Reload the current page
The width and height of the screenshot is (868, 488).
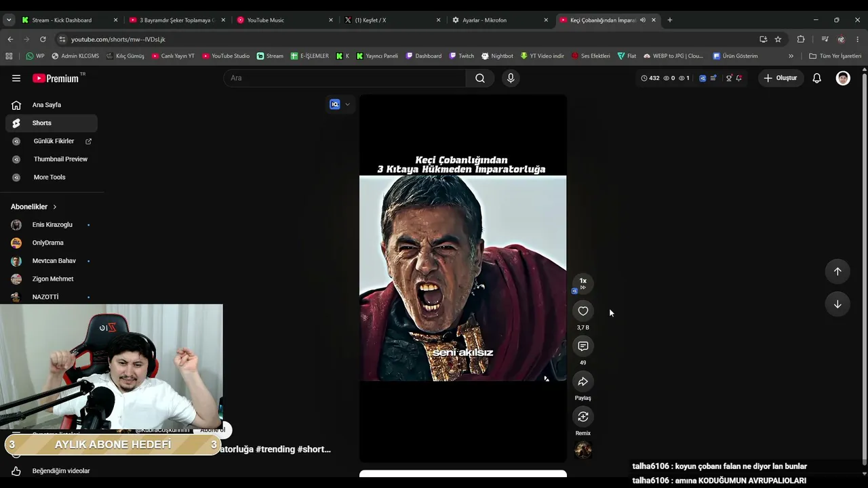click(43, 39)
